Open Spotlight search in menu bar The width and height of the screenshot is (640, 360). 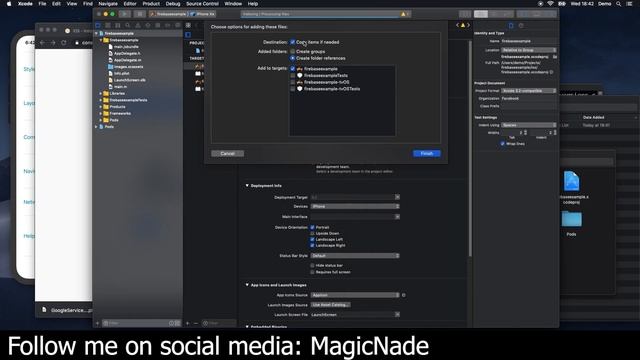pos(619,4)
